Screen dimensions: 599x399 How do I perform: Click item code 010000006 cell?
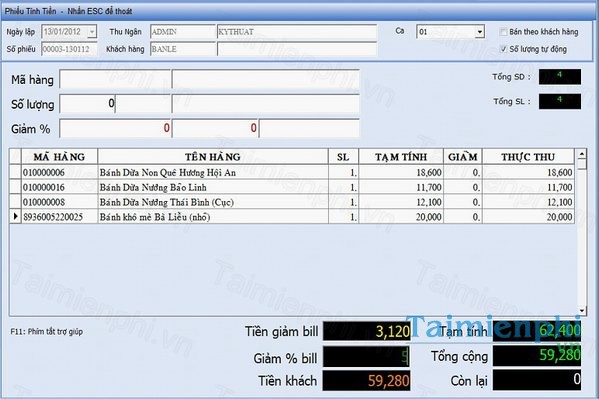coord(59,172)
